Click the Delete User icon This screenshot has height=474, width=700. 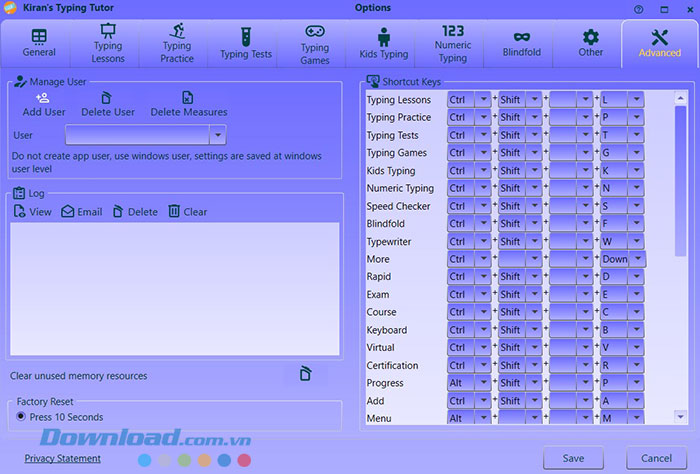(x=108, y=98)
